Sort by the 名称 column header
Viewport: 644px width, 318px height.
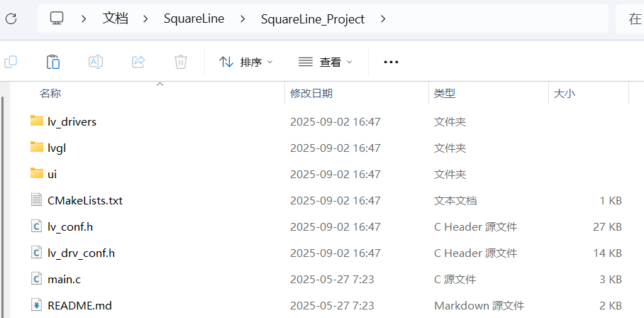50,93
